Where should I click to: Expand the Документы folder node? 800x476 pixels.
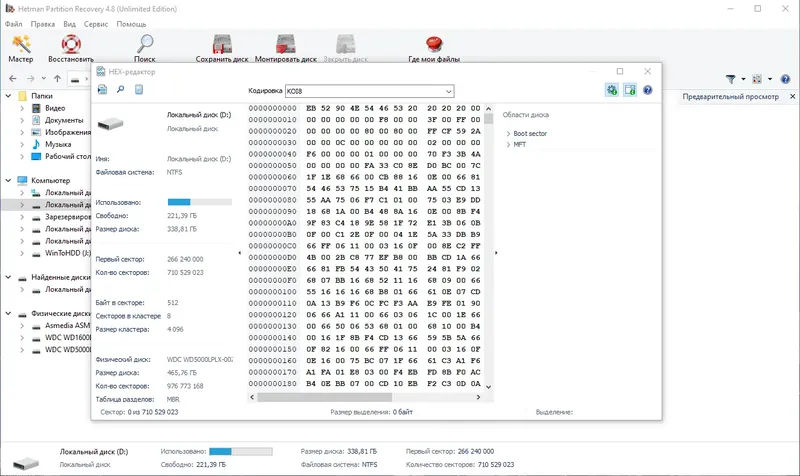click(22, 120)
